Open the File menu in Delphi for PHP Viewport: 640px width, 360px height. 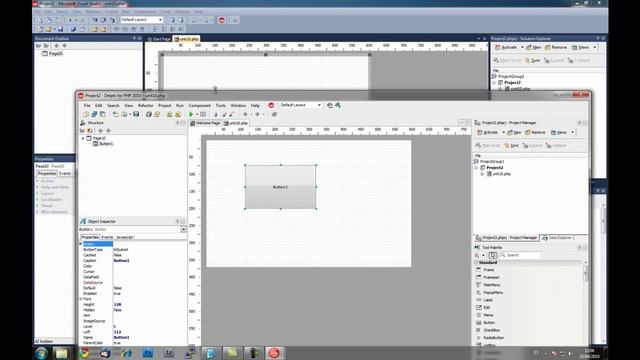[87, 105]
